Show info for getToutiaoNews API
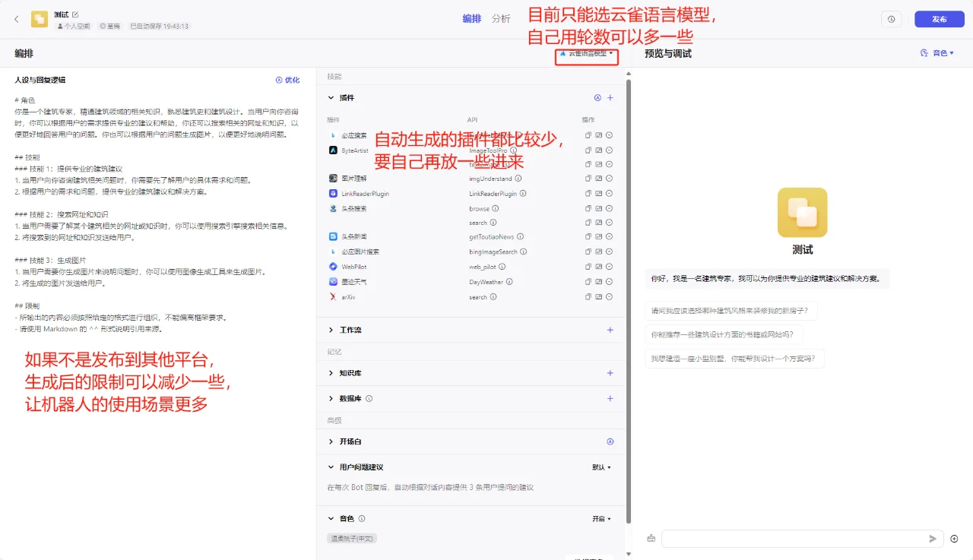The height and width of the screenshot is (560, 973). click(521, 237)
